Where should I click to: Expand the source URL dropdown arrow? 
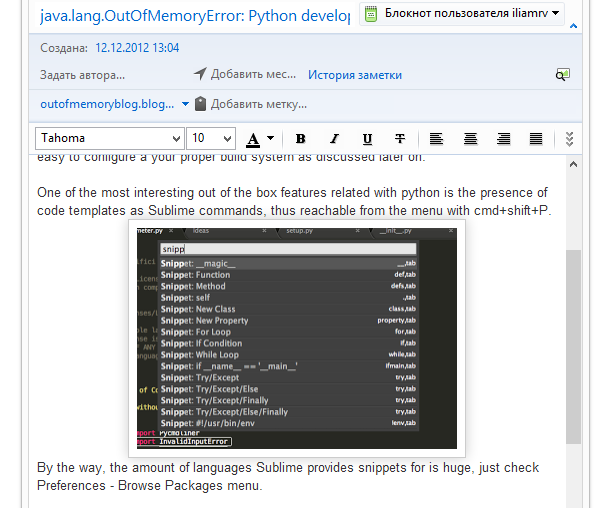pos(185,104)
